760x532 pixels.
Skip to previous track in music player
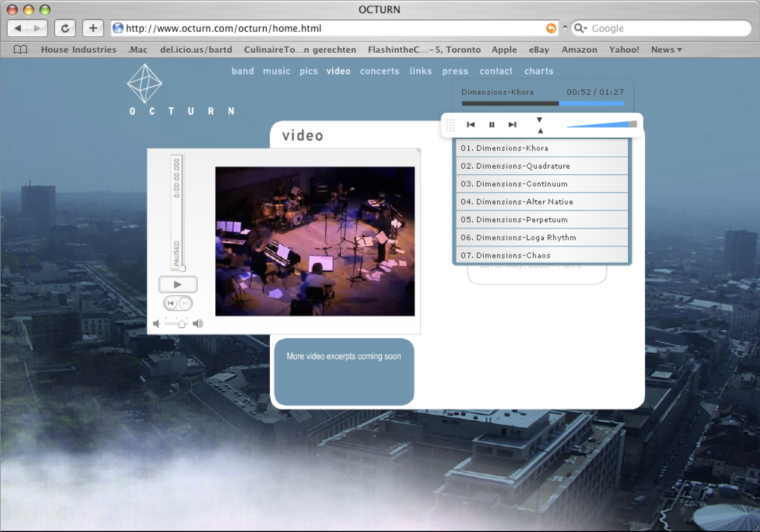click(471, 125)
